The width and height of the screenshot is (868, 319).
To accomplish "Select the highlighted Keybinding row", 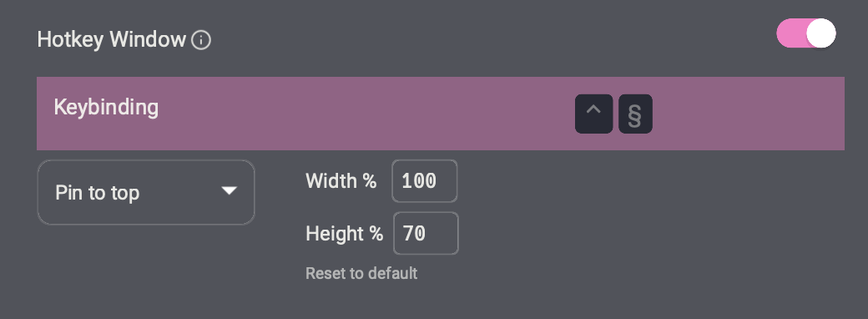I will 440,114.
